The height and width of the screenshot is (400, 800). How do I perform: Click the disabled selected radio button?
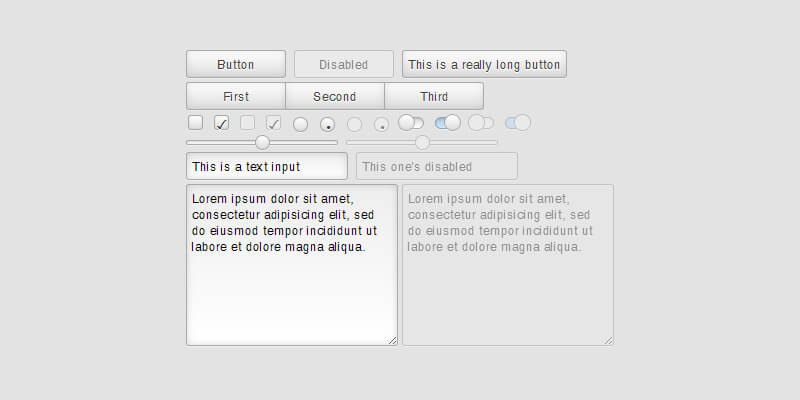381,125
